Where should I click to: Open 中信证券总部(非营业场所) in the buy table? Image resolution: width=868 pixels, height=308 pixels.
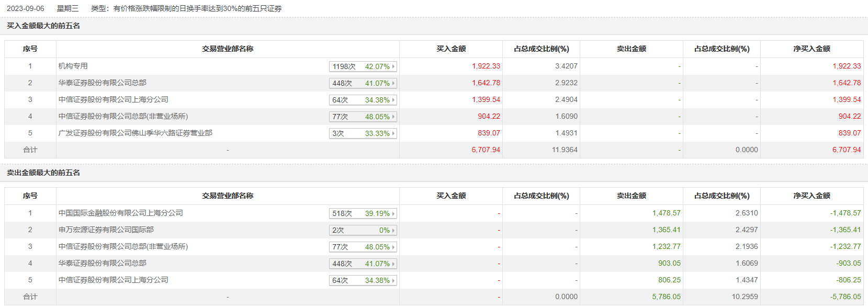(x=123, y=116)
